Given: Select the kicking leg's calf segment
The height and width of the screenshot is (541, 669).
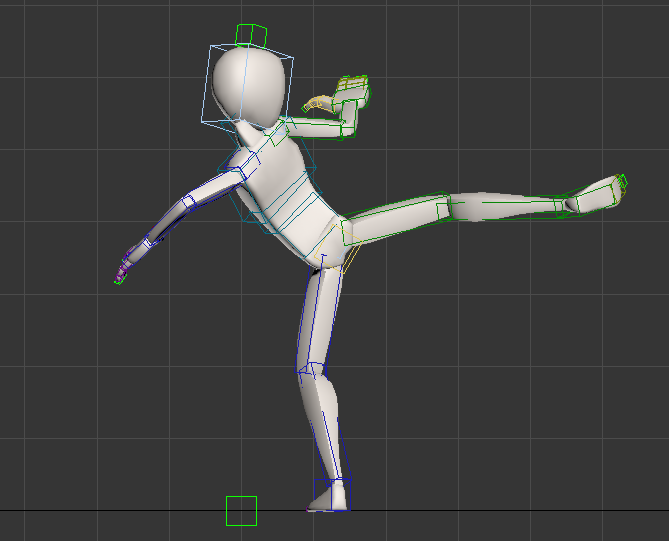Looking at the screenshot, I should click(506, 207).
